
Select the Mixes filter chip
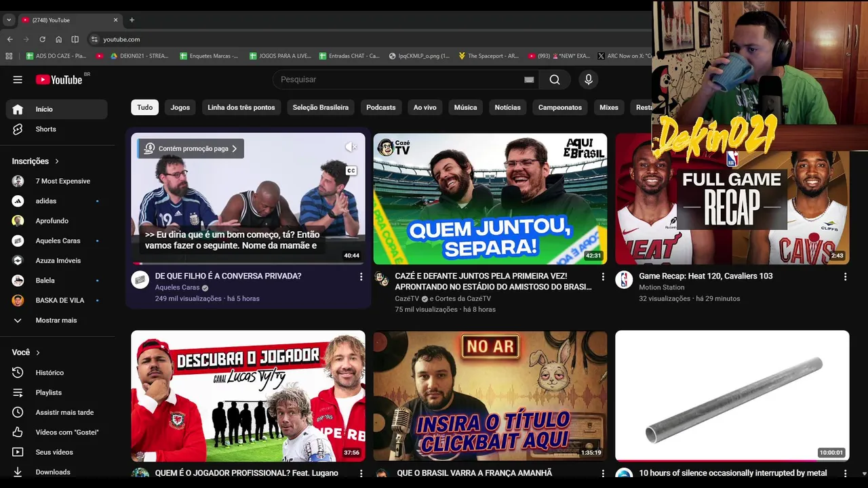coord(609,107)
